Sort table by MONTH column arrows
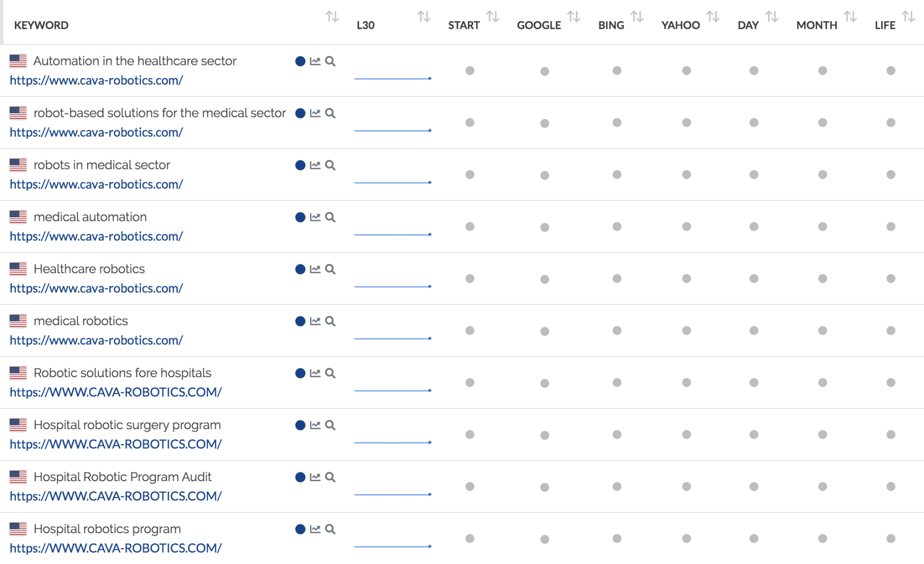924x564 pixels. pos(850,17)
